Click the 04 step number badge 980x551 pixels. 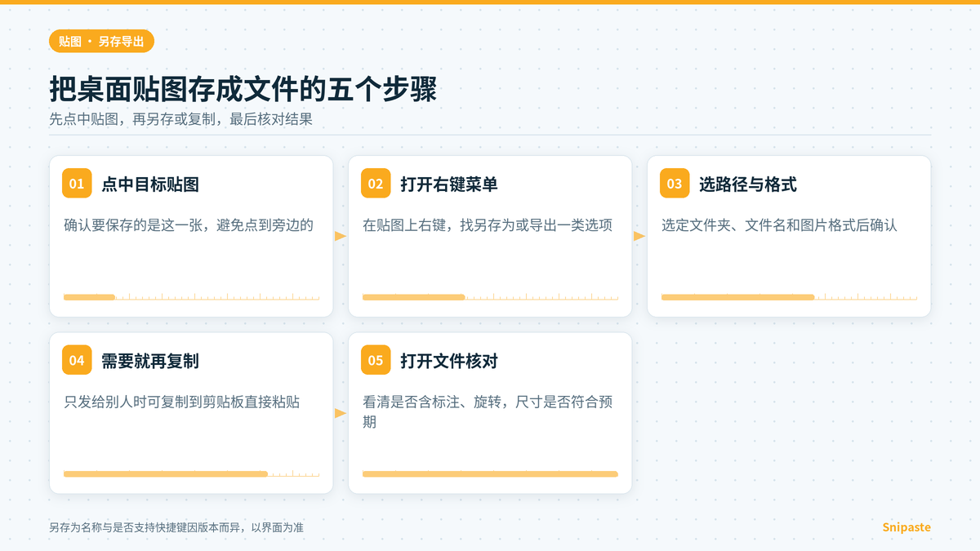77,360
